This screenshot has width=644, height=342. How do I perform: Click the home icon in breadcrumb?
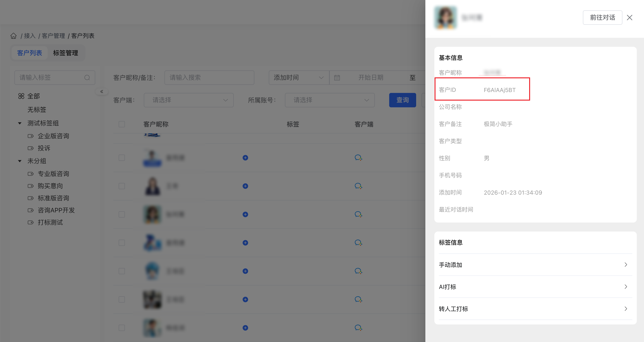[13, 36]
